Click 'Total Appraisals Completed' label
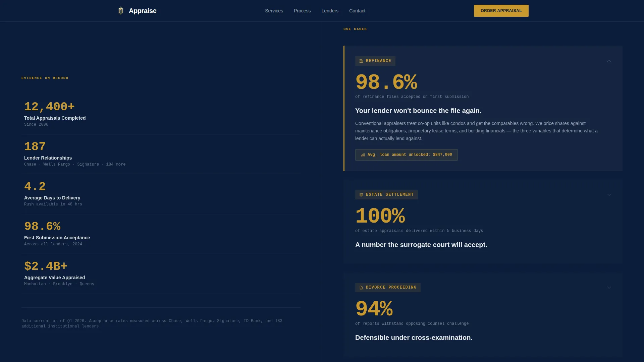Image resolution: width=644 pixels, height=362 pixels. click(x=55, y=118)
